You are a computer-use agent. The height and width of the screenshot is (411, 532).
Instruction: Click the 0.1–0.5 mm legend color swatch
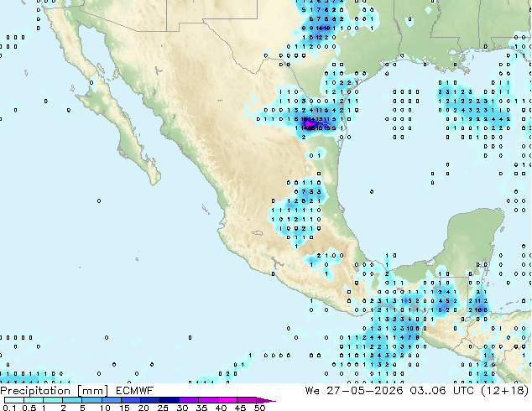(14, 400)
